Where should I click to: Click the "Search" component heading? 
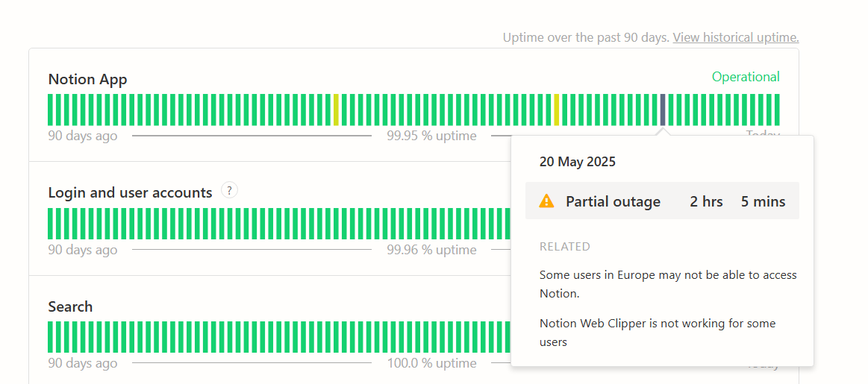point(70,306)
